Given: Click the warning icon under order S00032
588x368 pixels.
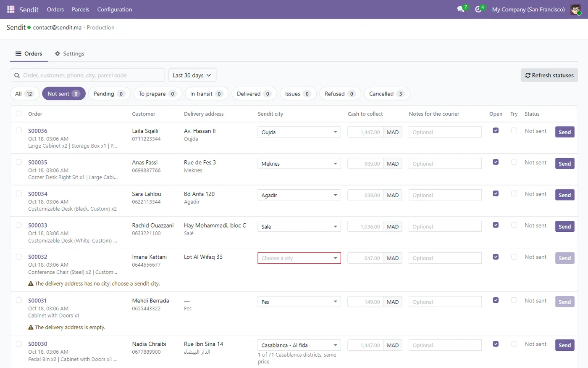Looking at the screenshot, I should click(x=31, y=283).
